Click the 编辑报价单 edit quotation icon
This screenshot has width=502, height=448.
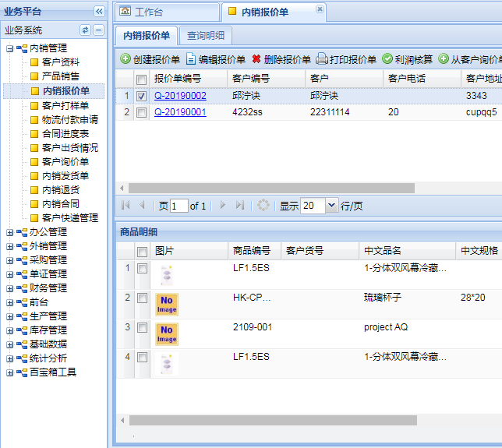click(191, 59)
